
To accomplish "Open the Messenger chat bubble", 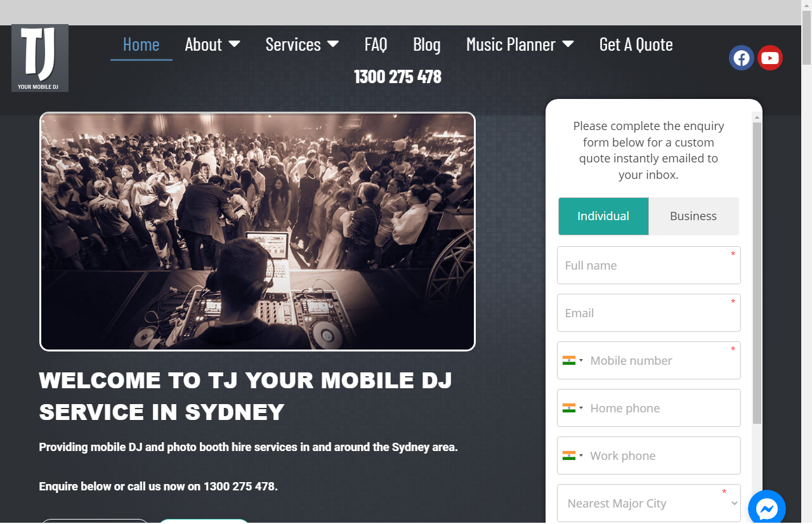I will tap(767, 508).
